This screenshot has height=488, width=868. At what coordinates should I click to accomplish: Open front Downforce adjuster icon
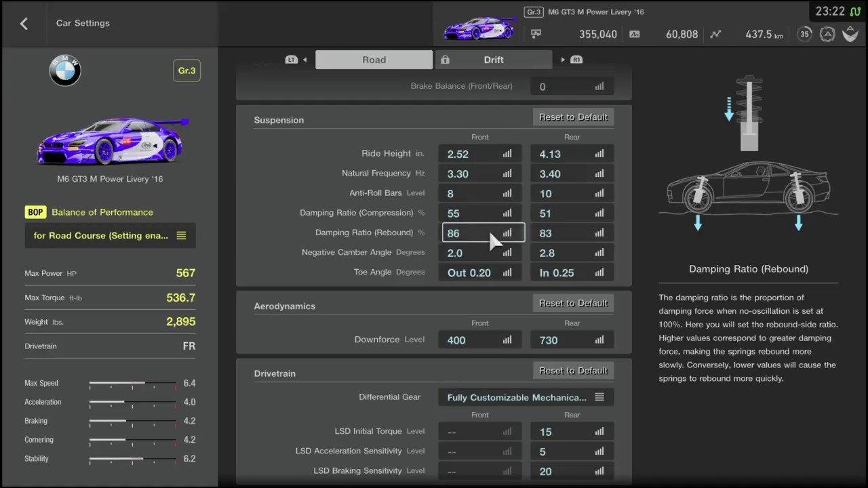[507, 340]
